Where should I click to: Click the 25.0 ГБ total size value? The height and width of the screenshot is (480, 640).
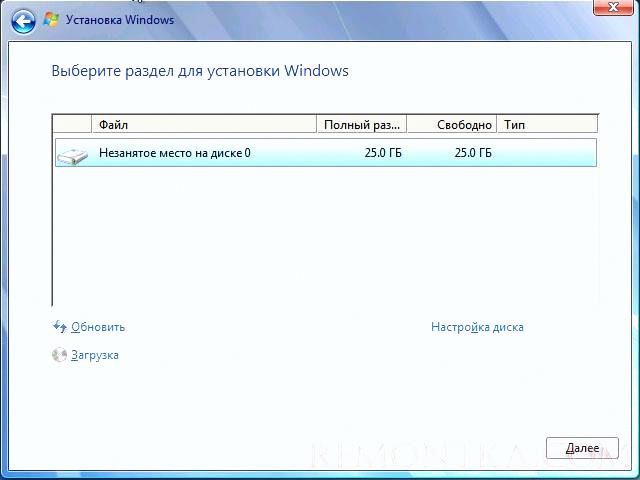383,153
